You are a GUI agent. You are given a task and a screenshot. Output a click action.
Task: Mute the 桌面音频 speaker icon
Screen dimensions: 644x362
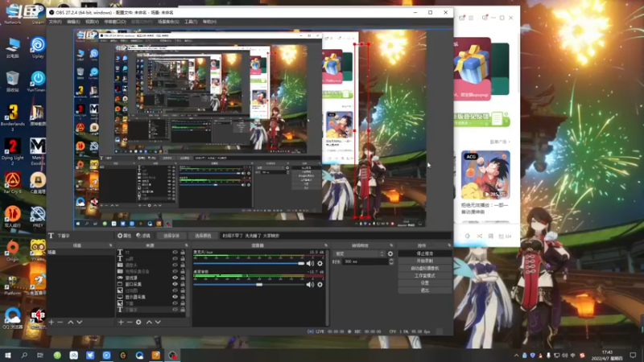coord(310,285)
